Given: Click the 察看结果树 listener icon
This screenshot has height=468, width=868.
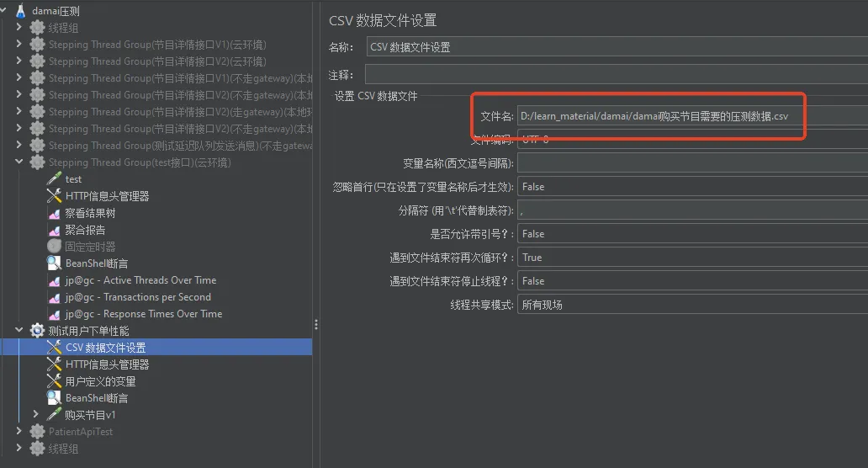Looking at the screenshot, I should coord(54,213).
